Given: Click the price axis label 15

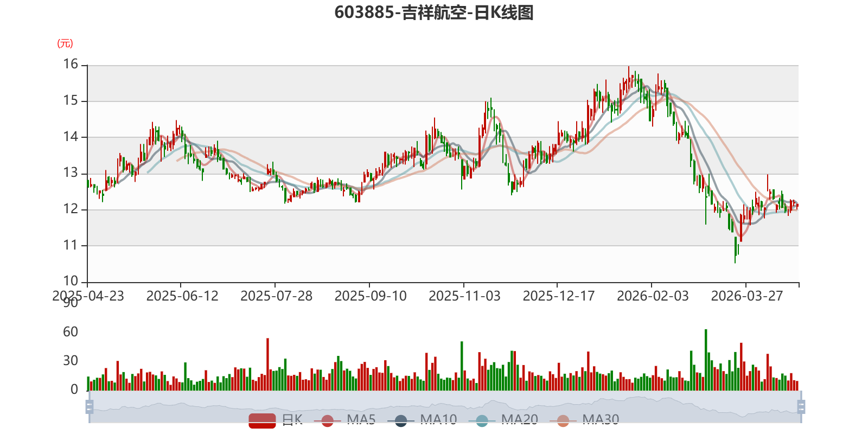Looking at the screenshot, I should tap(71, 101).
